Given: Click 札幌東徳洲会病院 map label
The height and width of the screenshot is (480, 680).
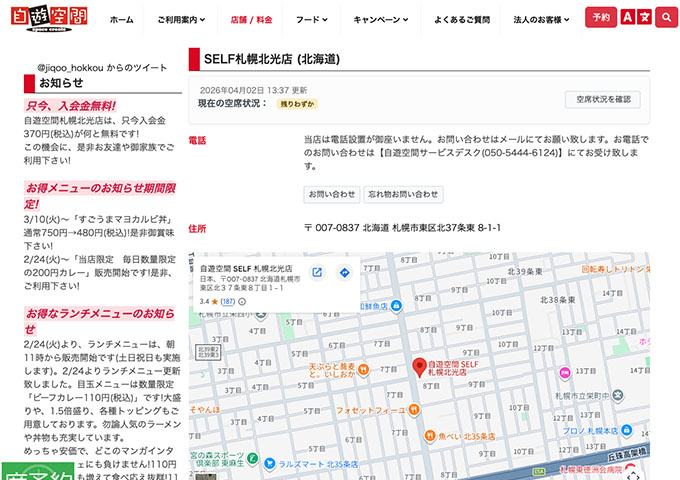Looking at the screenshot, I should point(591,469).
